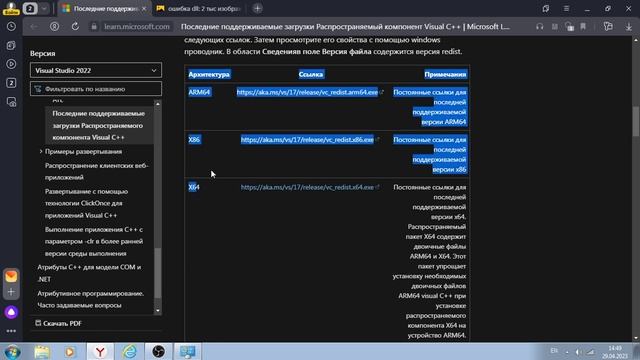Open the browser main menu

pos(566,9)
